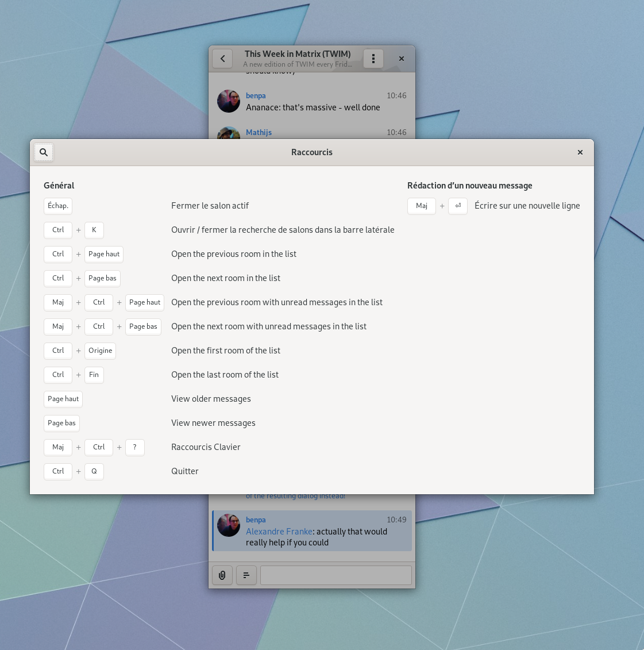Click the Enter key symbol in new-line shortcut
Viewport: 644px width, 650px height.
click(x=458, y=206)
